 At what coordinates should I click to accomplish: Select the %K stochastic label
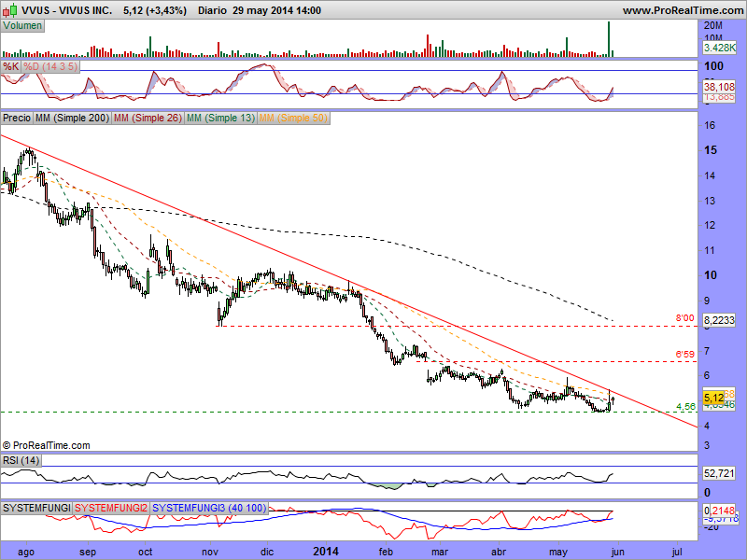click(x=10, y=66)
